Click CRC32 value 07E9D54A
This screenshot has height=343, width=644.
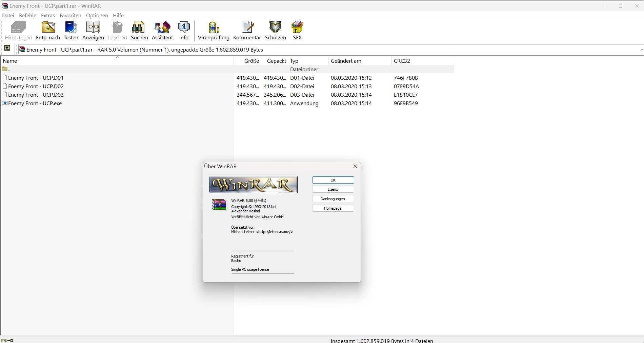[406, 86]
